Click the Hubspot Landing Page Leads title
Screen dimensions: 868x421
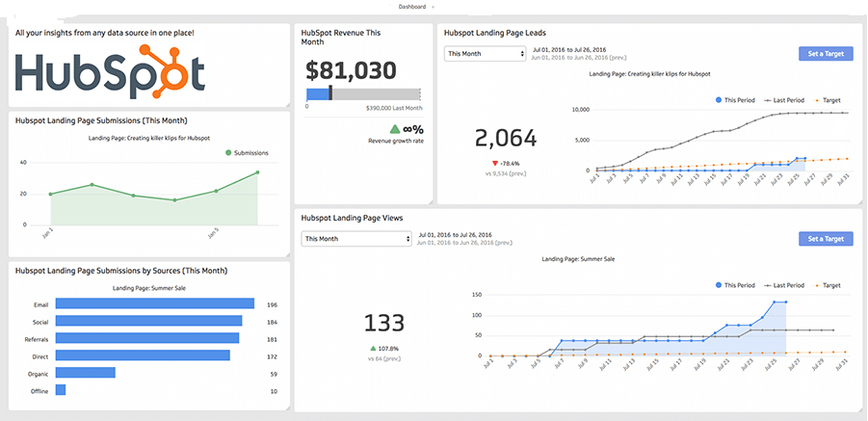(x=495, y=33)
